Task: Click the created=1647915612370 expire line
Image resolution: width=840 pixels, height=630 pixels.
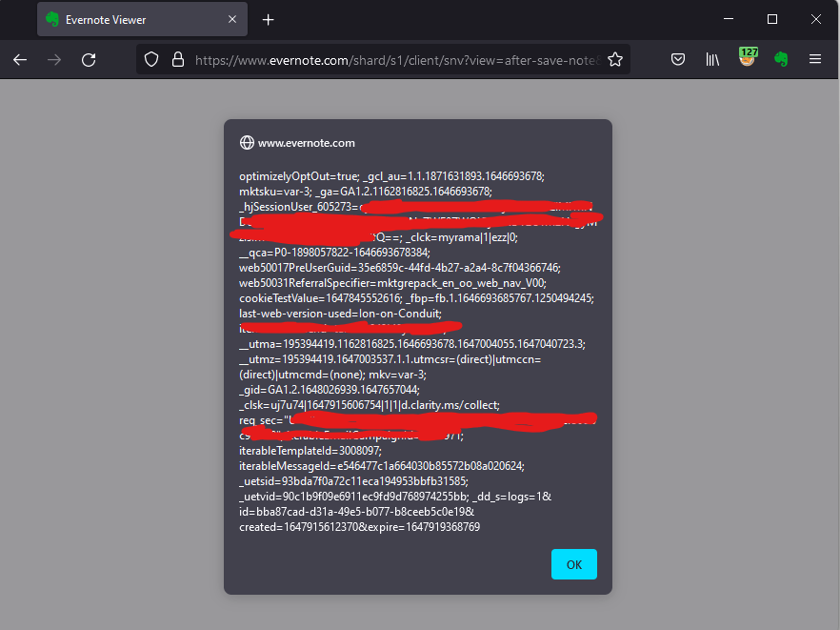Action: [x=359, y=527]
